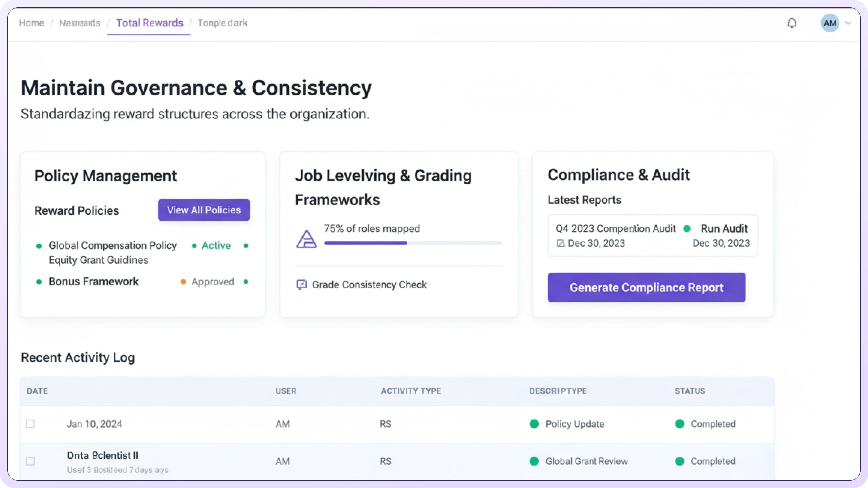Click green dot beside Policy Update

tap(534, 424)
